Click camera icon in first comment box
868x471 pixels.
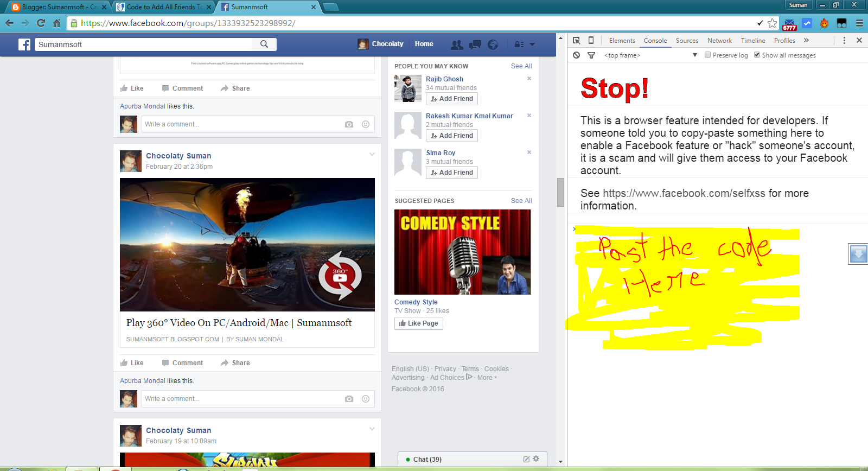click(x=349, y=124)
